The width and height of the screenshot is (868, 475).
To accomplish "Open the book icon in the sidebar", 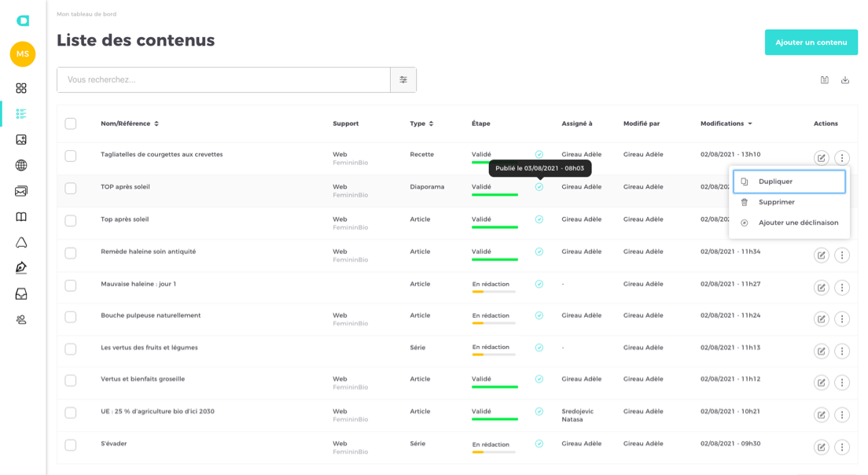I will pyautogui.click(x=21, y=217).
